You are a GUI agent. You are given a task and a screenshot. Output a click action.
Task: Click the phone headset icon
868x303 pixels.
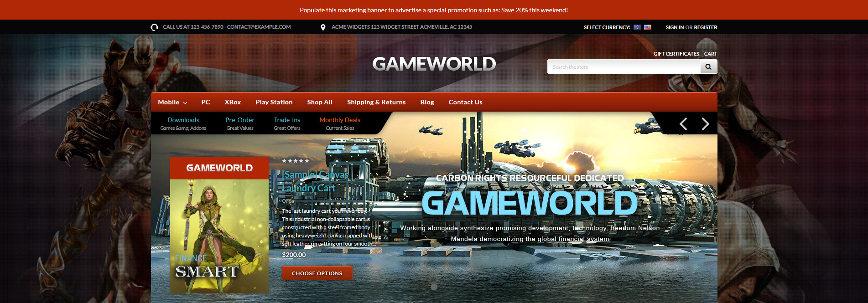(x=155, y=27)
